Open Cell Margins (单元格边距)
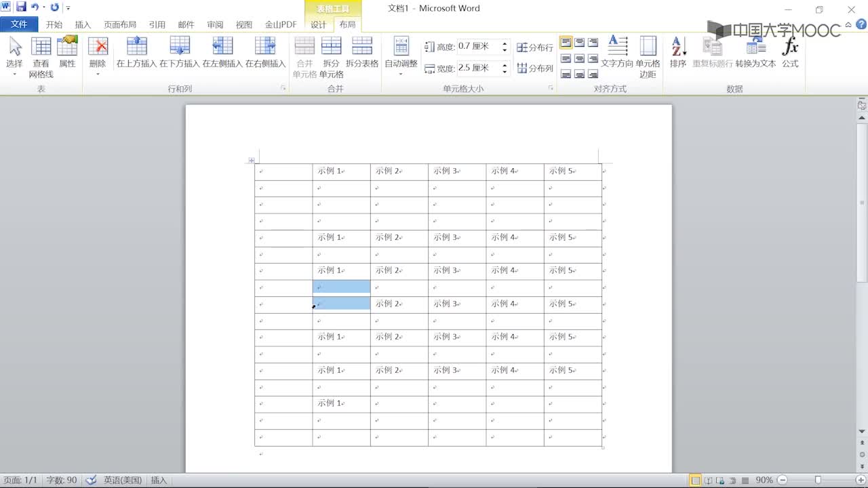Image resolution: width=868 pixels, height=488 pixels. [648, 57]
